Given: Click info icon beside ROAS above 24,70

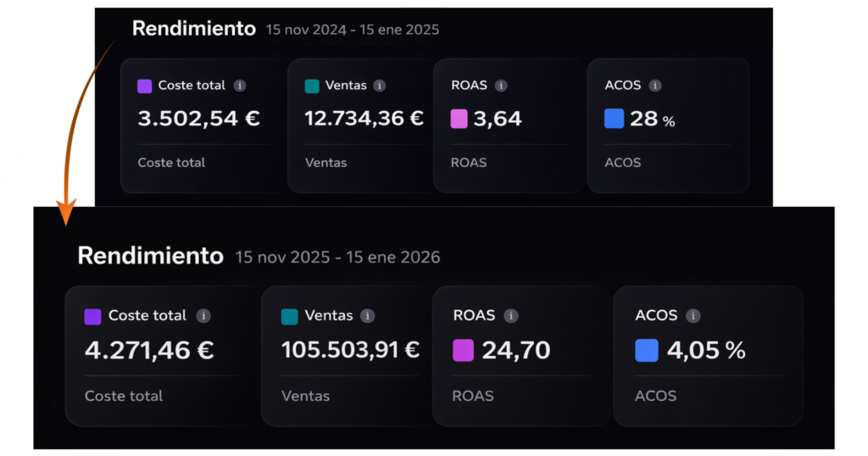Looking at the screenshot, I should [x=511, y=315].
